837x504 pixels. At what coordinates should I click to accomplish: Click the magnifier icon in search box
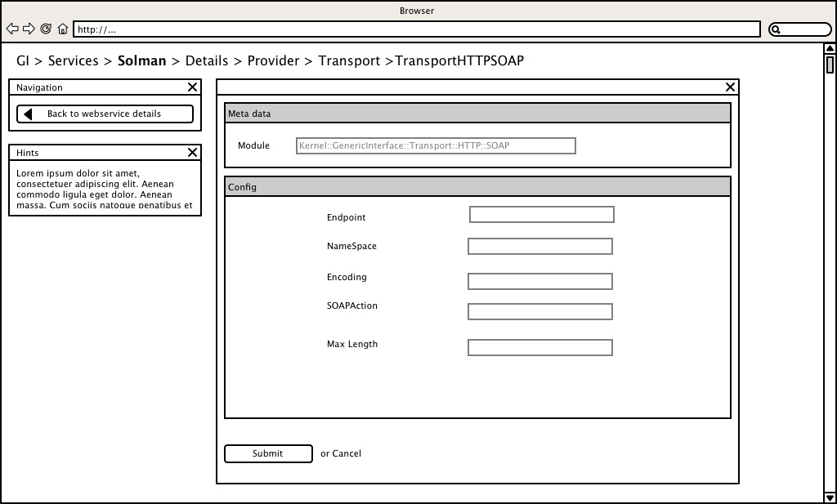coord(777,29)
